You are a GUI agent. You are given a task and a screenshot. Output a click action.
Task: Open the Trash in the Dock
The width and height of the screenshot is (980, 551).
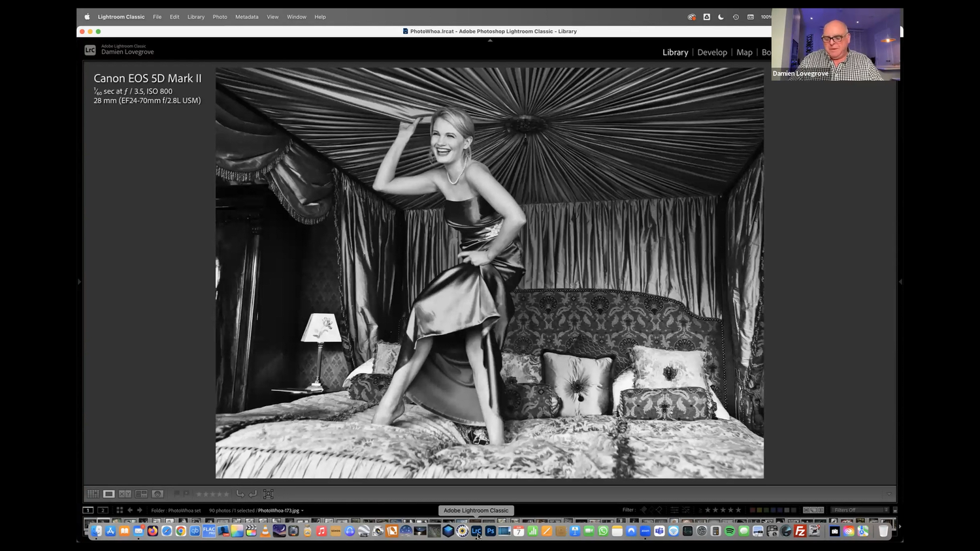coord(883,531)
